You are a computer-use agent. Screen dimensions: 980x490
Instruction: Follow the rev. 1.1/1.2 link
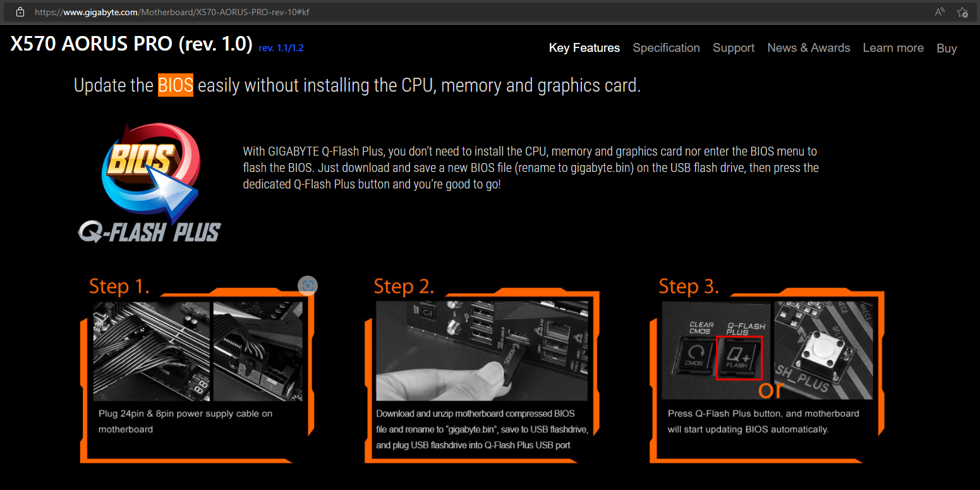click(281, 48)
